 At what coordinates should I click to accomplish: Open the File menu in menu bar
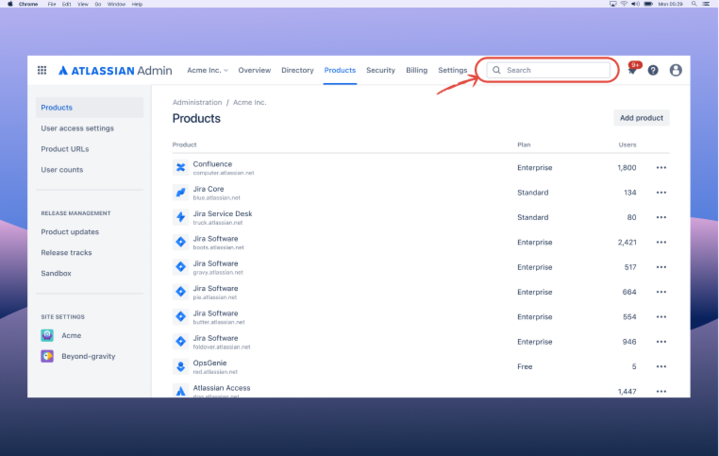[x=52, y=4]
